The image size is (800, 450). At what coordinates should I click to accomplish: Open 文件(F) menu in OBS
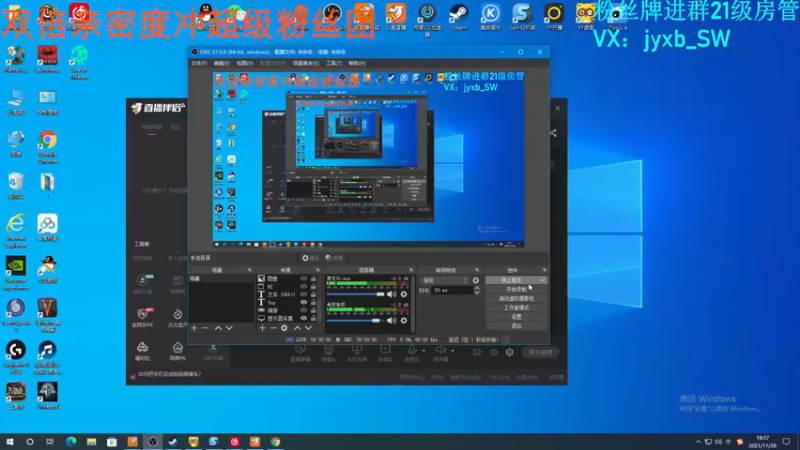pyautogui.click(x=199, y=63)
